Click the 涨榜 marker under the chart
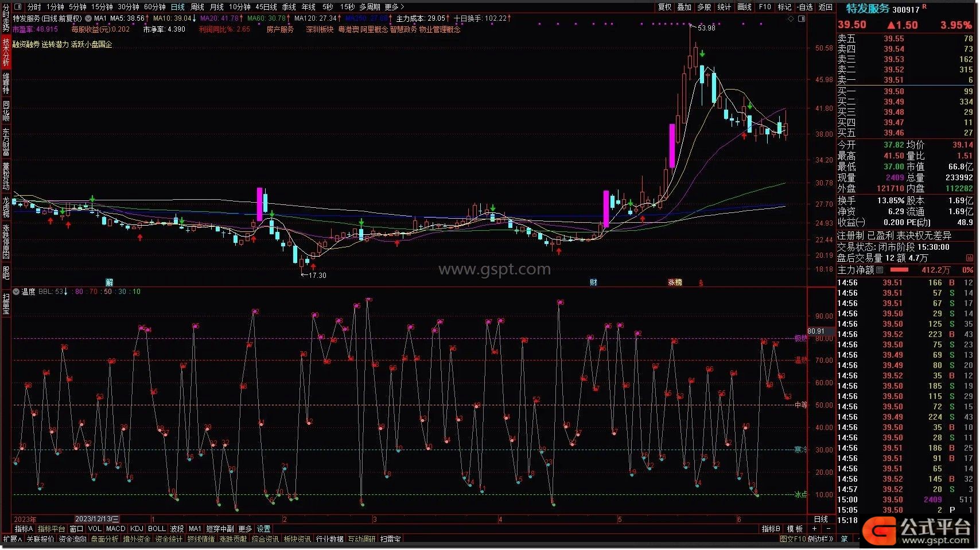 coord(675,282)
